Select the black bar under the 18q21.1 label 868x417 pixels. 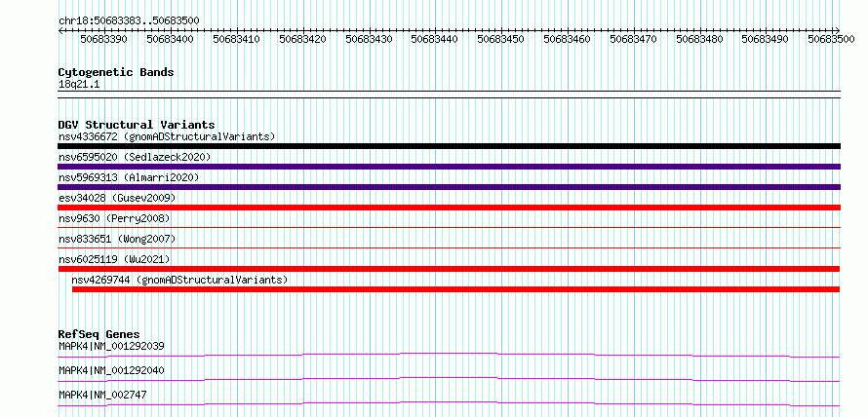(x=449, y=95)
